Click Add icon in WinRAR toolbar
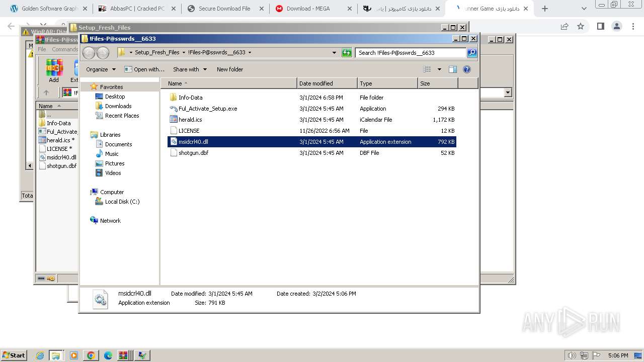644x362 pixels. [54, 71]
